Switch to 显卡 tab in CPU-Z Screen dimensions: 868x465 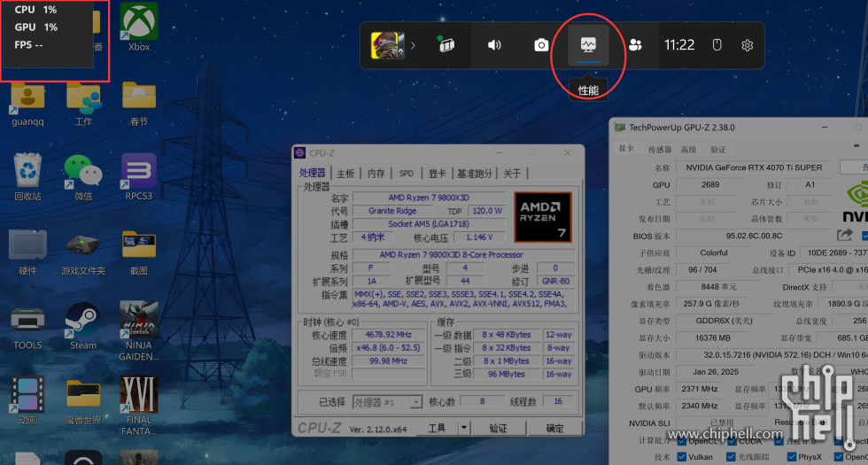coord(437,174)
